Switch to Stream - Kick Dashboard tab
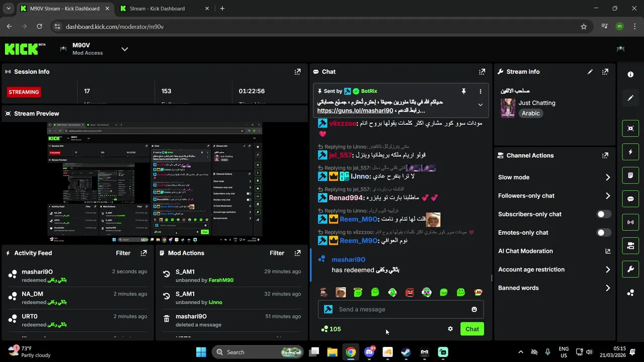Image resolution: width=644 pixels, height=362 pixels. click(x=165, y=9)
